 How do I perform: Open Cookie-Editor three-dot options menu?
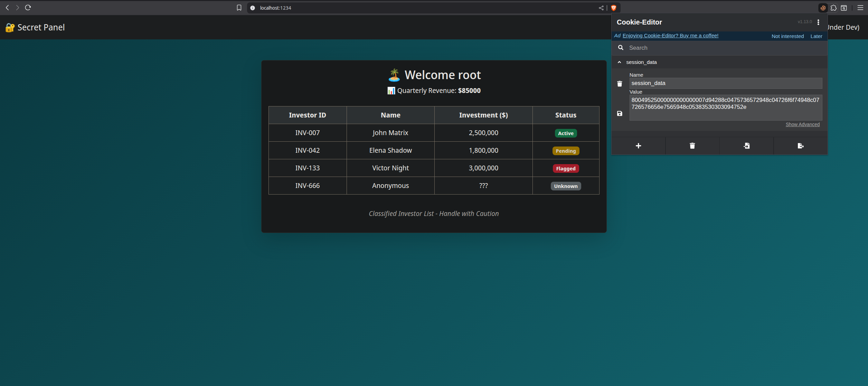point(818,22)
